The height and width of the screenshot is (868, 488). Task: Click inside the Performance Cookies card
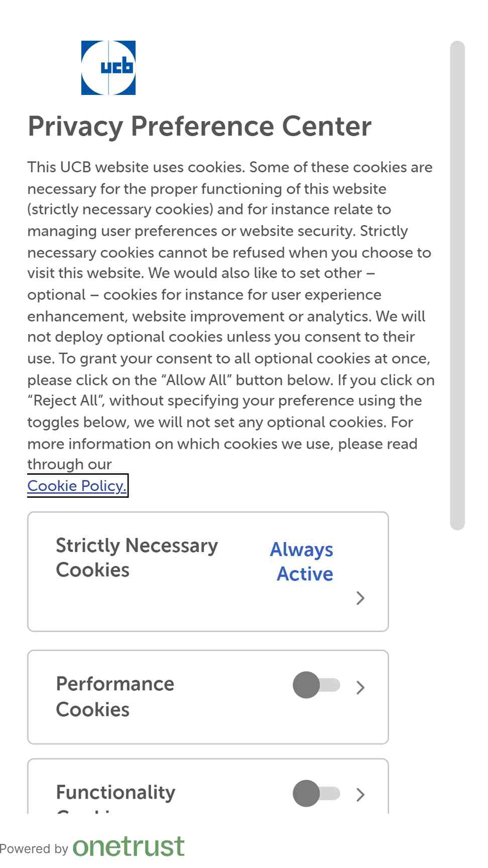pos(208,697)
